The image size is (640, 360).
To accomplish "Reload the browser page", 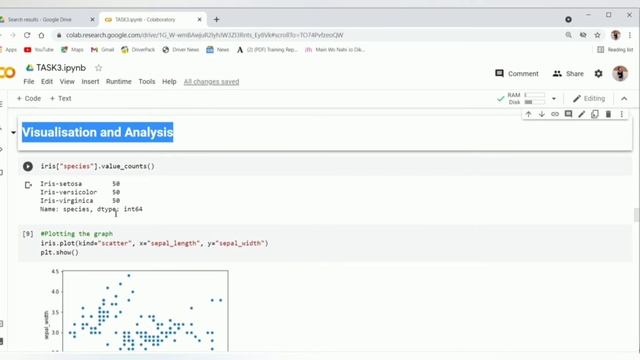I will [27, 35].
